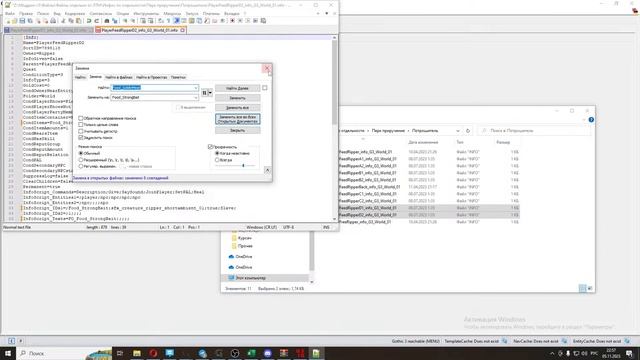The image size is (640, 360).
Task: Click the Cut (scissors) toolbar icon
Action: [63, 21]
